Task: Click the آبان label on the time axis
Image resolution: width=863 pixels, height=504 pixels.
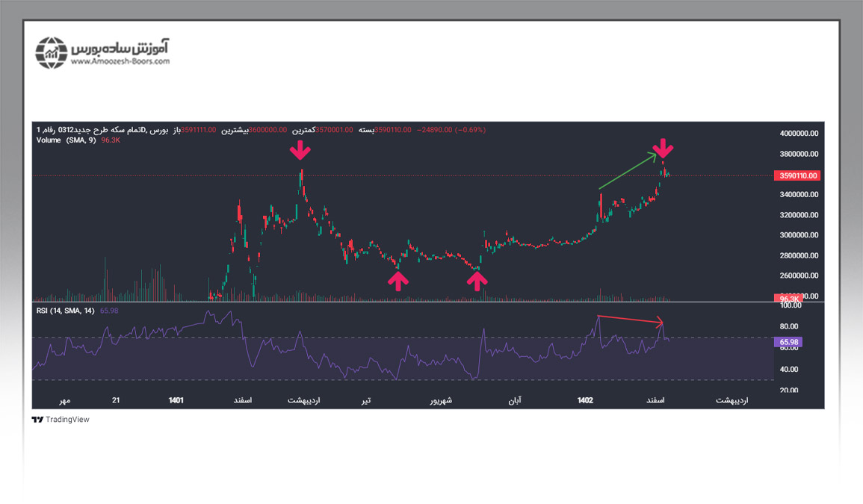Action: pos(515,400)
